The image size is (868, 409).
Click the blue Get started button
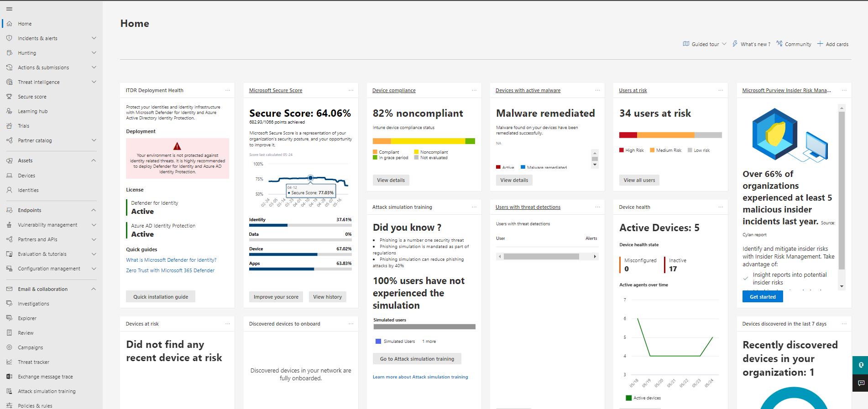click(x=763, y=297)
